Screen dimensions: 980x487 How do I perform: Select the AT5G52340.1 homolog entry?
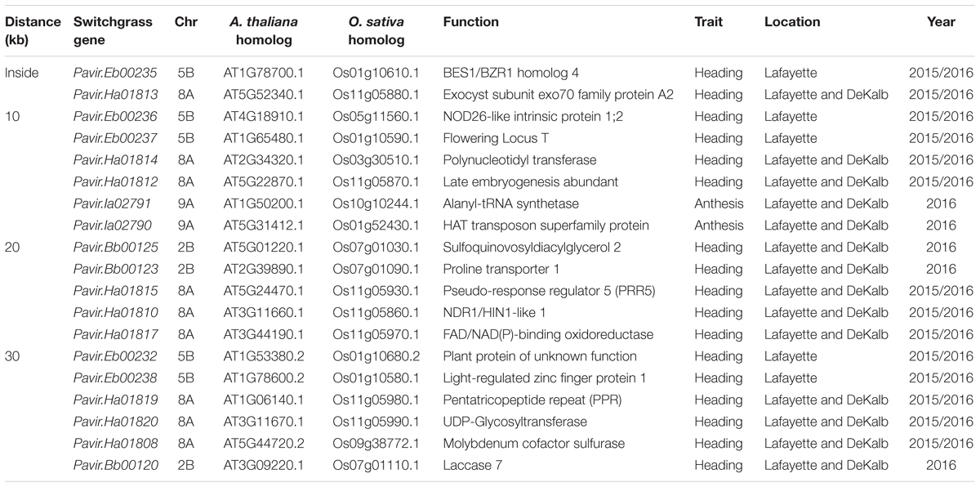[x=258, y=94]
